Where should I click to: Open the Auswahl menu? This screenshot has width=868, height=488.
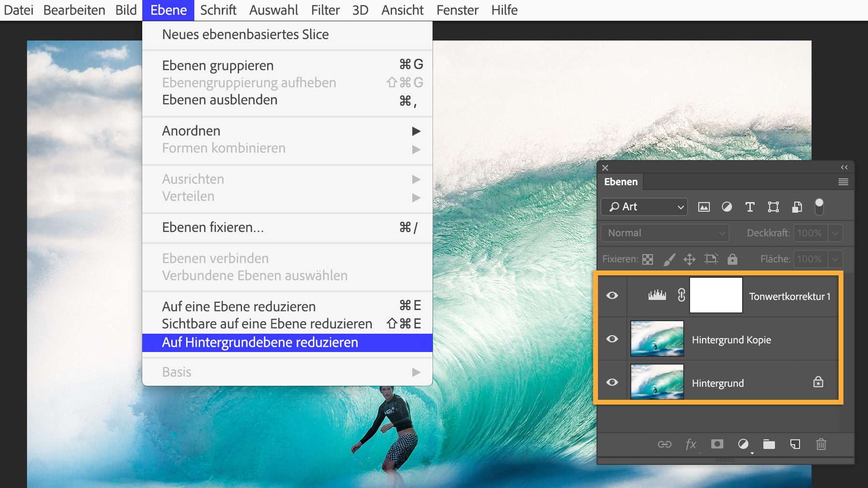pos(274,10)
